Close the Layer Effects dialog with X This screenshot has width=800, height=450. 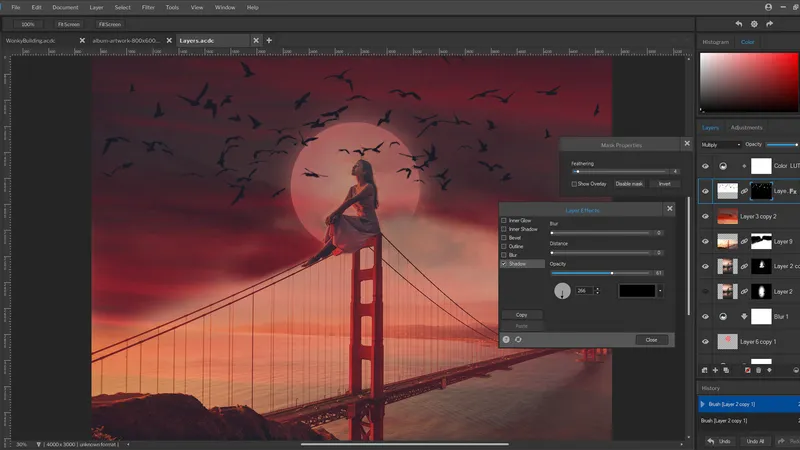pos(670,208)
